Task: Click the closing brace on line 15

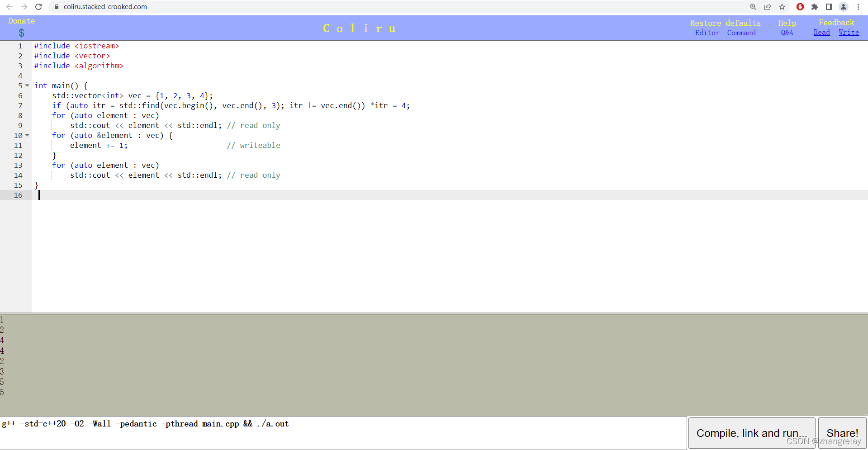Action: [37, 185]
